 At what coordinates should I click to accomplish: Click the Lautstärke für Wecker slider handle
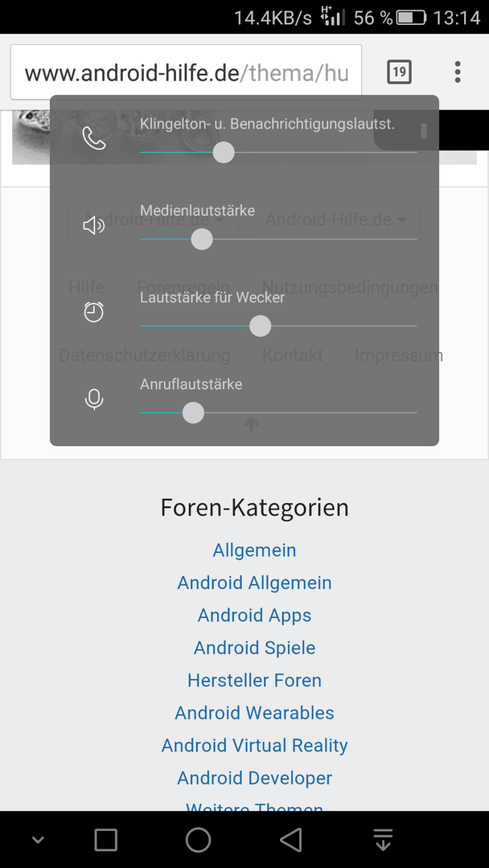coord(261,326)
